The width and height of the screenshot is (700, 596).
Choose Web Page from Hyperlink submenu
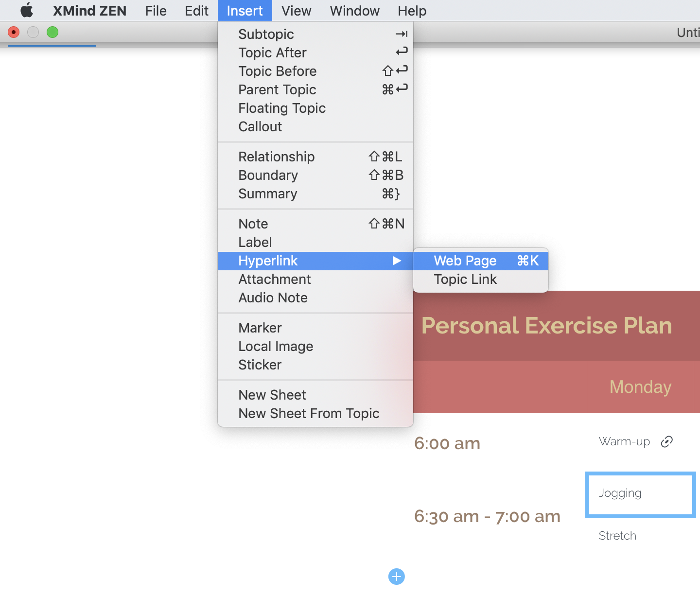pos(481,261)
